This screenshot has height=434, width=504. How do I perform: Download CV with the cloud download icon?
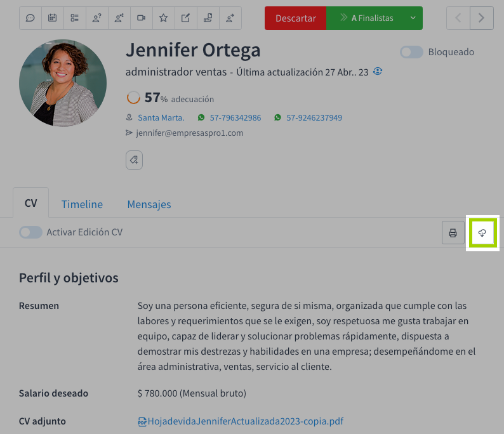click(482, 233)
